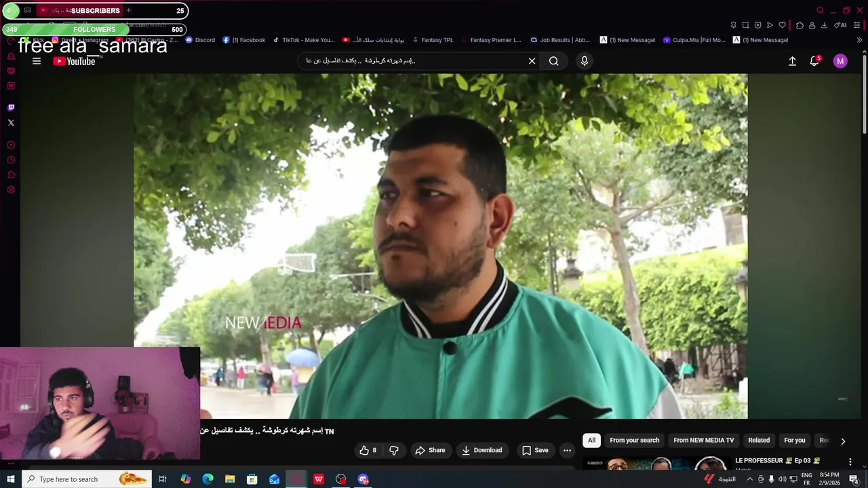Open browser extensions puzzle icon
The image size is (868, 488).
[x=800, y=25]
